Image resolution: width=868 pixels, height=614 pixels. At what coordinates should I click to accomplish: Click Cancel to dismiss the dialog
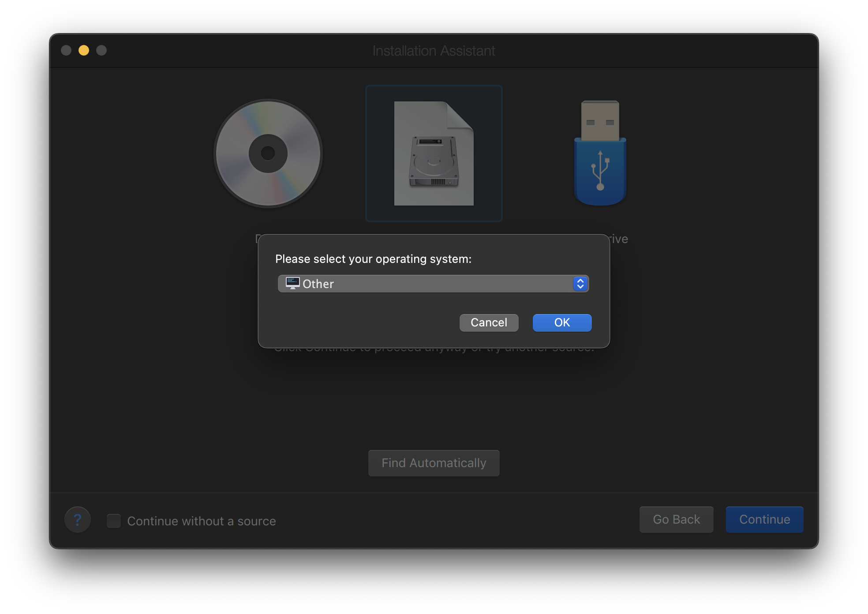click(490, 322)
